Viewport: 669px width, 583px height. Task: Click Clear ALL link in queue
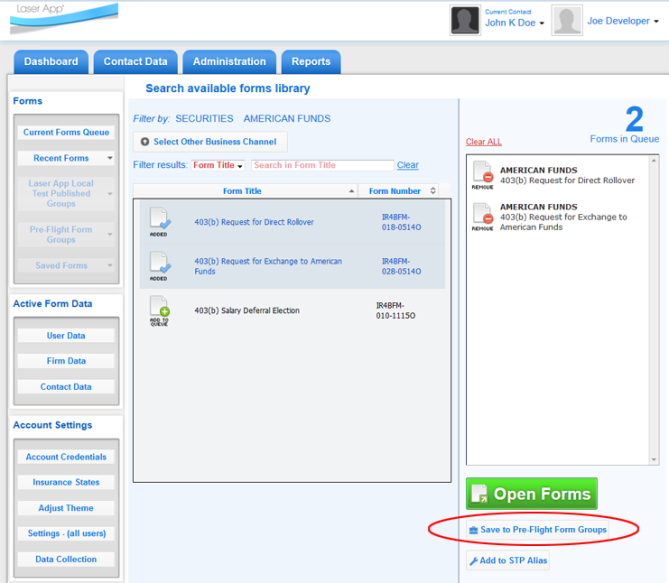coord(484,142)
